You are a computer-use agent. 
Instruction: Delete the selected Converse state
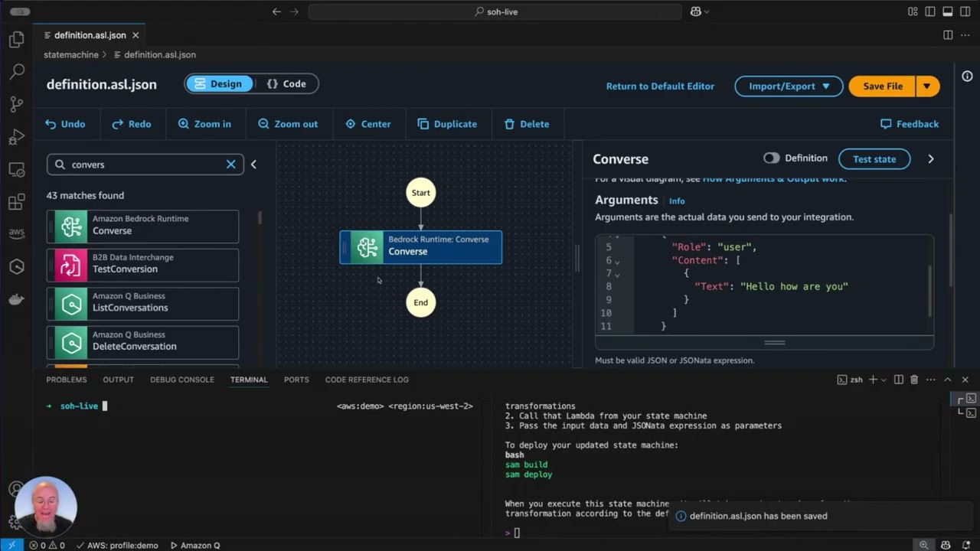[x=527, y=124]
